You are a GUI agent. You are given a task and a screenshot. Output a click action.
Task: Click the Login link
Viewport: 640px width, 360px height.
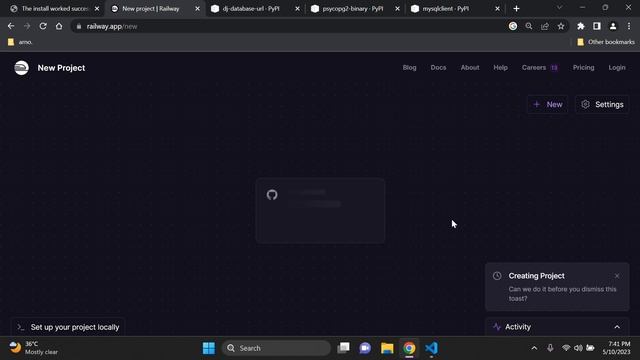click(x=617, y=68)
